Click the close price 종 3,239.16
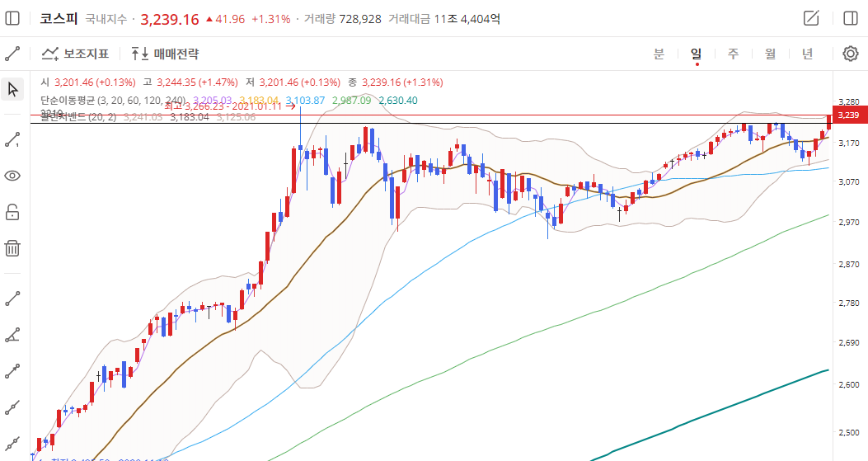Viewport: 868px width, 461px height. [x=395, y=82]
